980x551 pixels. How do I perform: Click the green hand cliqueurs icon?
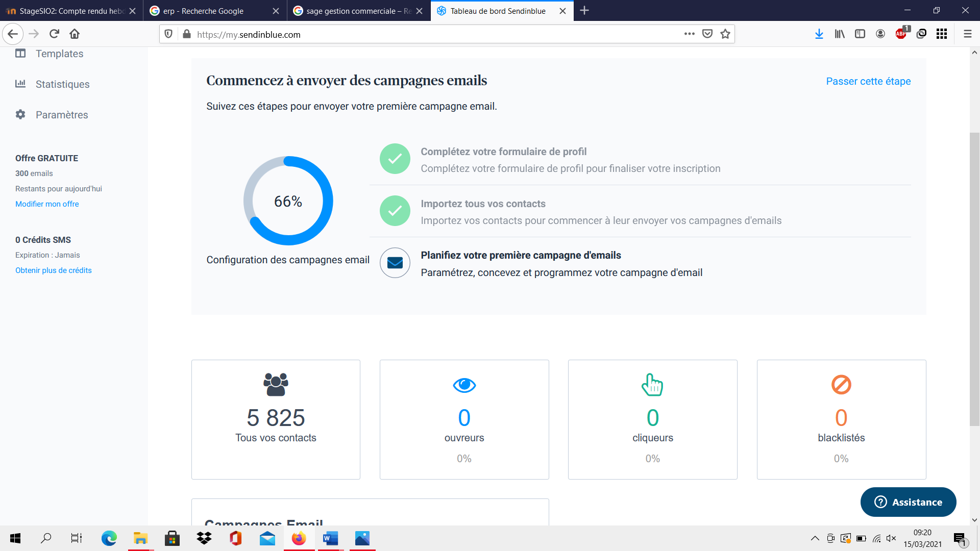(652, 385)
